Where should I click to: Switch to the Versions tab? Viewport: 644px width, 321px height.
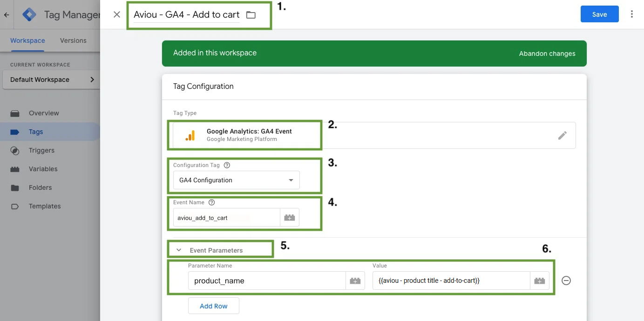coord(73,40)
